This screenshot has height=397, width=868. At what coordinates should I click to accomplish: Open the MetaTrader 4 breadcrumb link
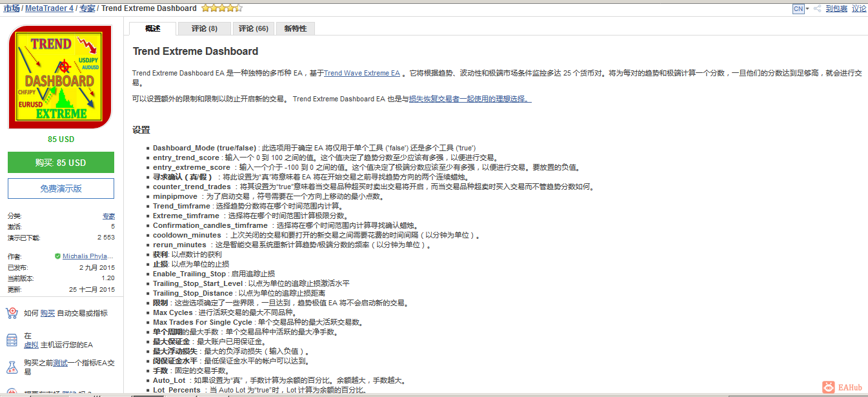tap(49, 8)
